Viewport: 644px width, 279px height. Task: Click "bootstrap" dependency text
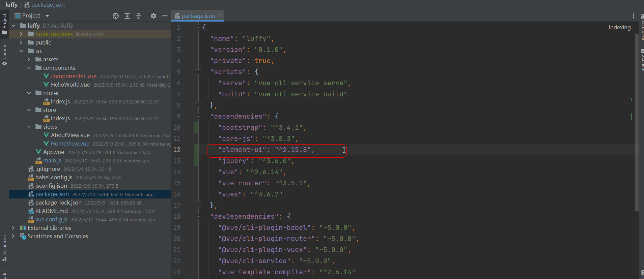(262, 127)
